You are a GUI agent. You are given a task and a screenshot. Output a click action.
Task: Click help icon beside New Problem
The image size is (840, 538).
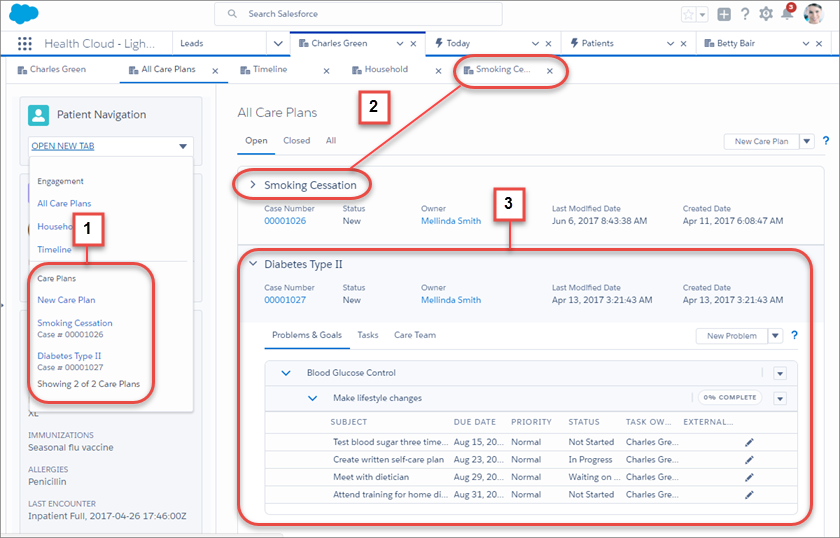click(794, 335)
